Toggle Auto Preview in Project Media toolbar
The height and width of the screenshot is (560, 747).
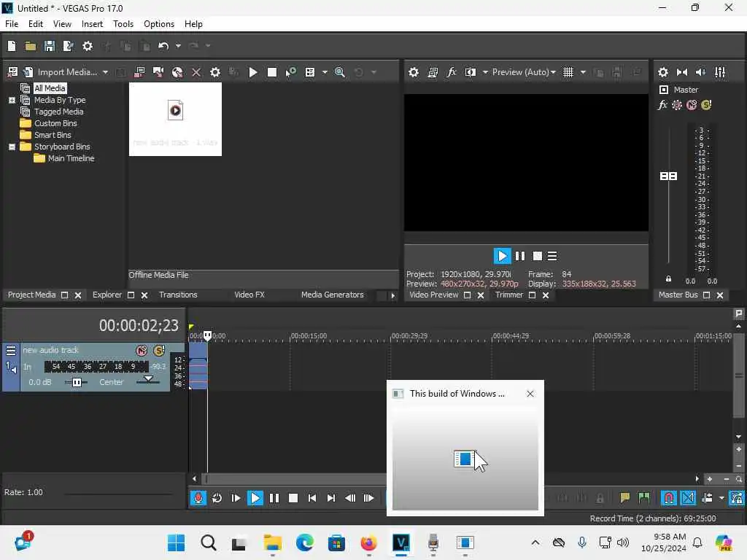(290, 72)
